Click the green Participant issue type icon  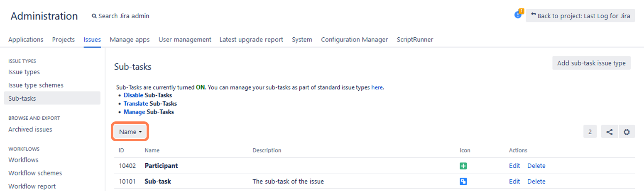463,166
